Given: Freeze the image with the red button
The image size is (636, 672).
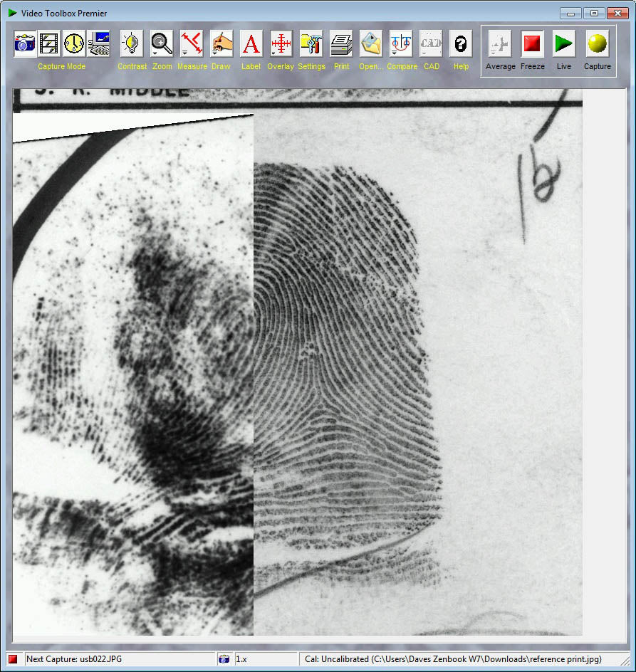Looking at the screenshot, I should point(532,44).
